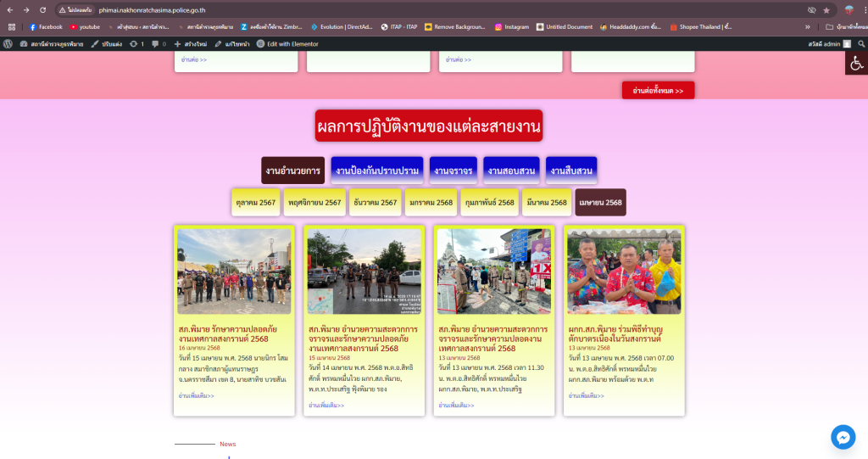Switch to the งานจราจร tab
868x459 pixels.
[x=453, y=171]
